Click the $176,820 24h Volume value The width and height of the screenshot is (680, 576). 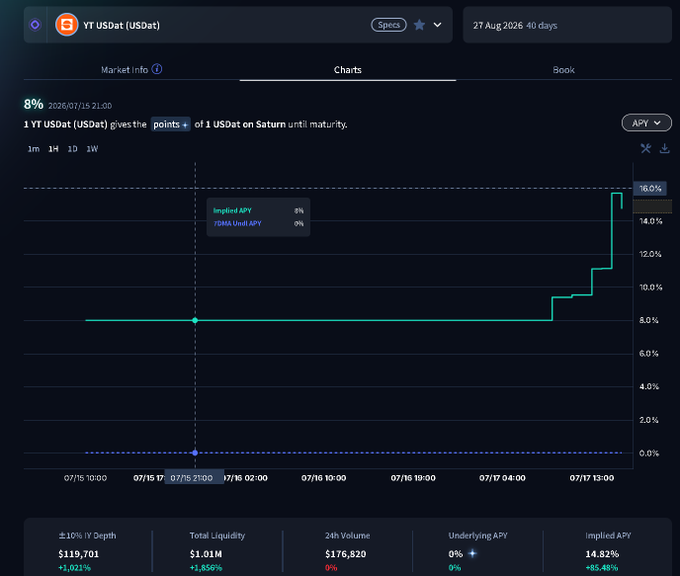click(x=346, y=554)
